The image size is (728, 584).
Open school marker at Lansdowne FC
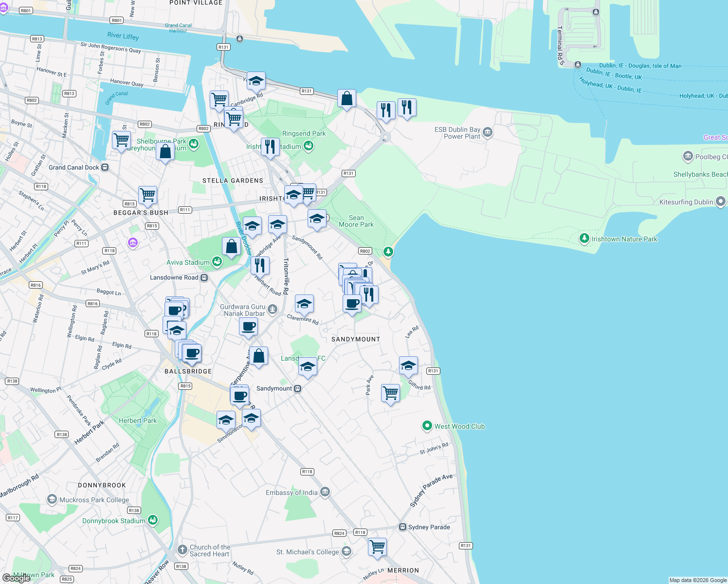pos(308,366)
